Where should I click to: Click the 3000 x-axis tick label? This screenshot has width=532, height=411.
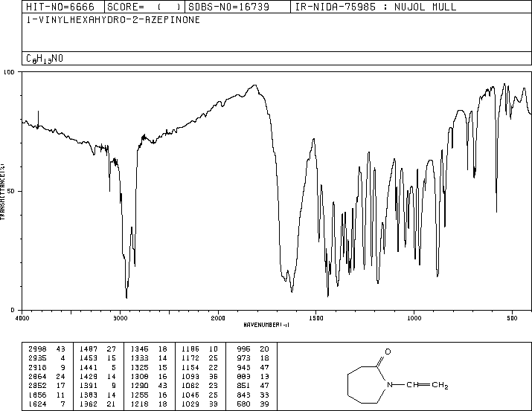point(120,318)
